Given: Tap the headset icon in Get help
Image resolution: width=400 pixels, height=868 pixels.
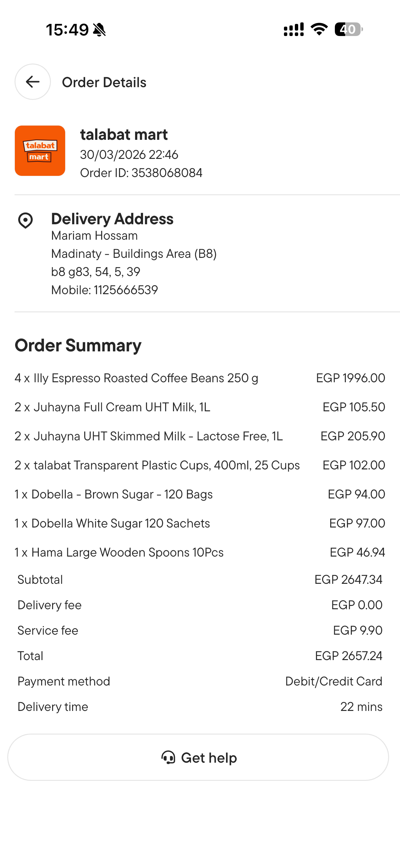Looking at the screenshot, I should [168, 757].
